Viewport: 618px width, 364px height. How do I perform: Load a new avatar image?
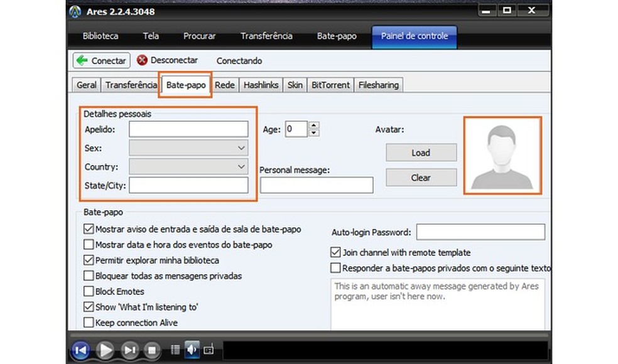click(x=421, y=153)
